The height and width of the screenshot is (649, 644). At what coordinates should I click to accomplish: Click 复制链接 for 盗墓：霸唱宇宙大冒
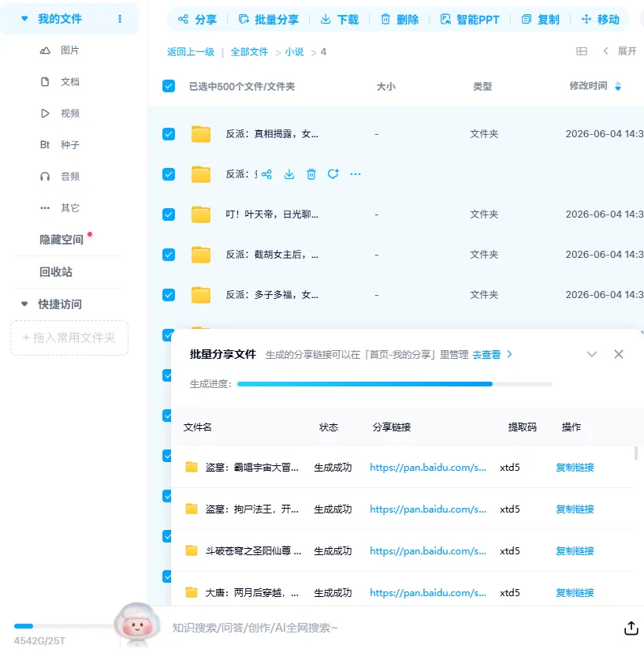575,468
